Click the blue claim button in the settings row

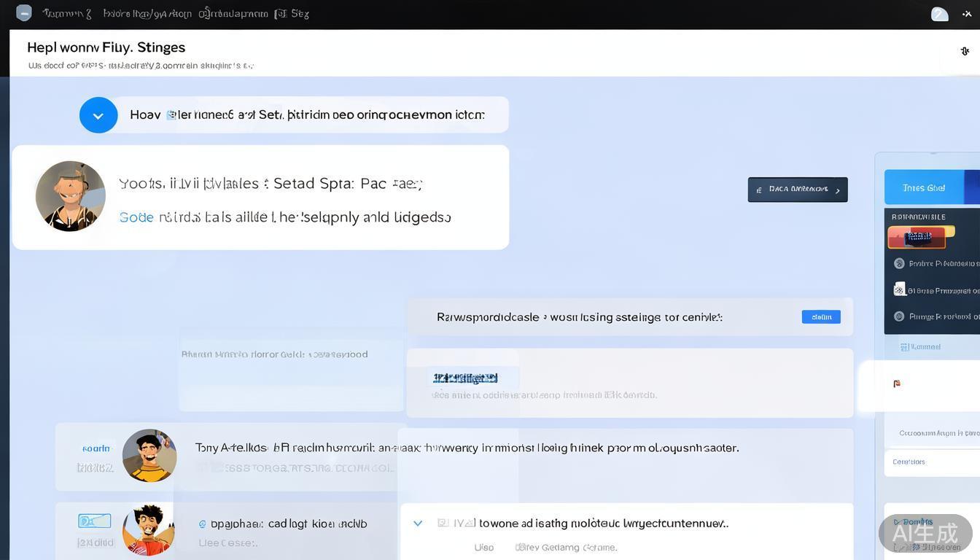click(820, 316)
